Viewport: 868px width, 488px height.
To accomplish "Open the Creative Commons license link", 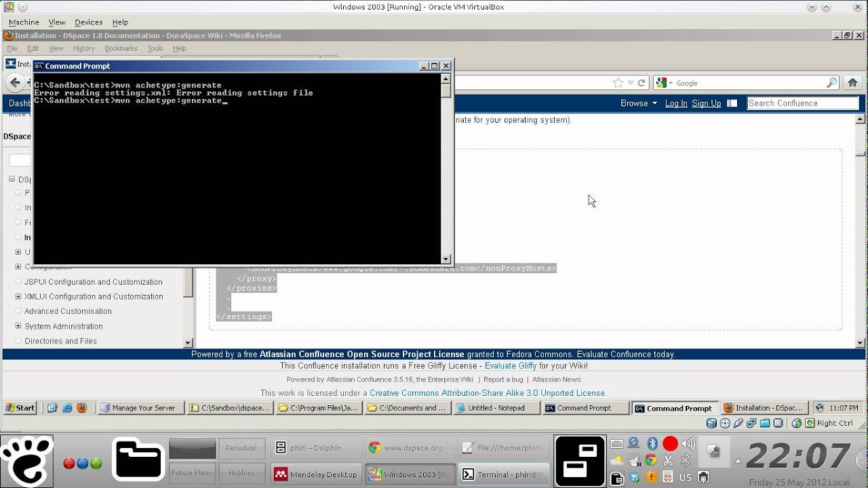I will tap(488, 393).
